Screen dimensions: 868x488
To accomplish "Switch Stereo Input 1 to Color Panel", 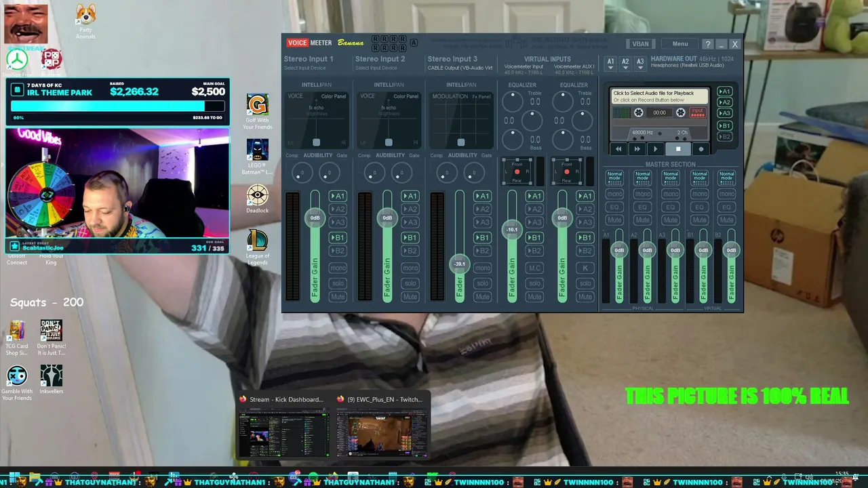I will click(x=334, y=96).
